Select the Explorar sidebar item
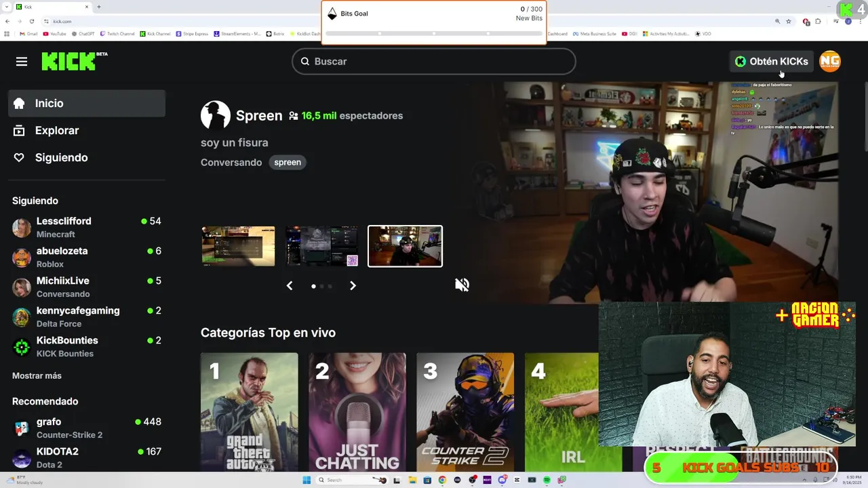Screen dimensions: 868x488 (87, 130)
